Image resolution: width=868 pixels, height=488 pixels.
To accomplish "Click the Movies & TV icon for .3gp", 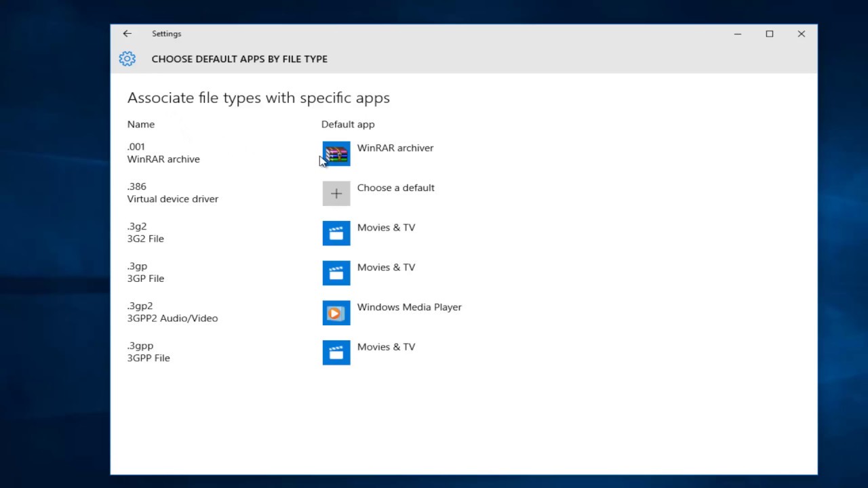I will pos(336,273).
